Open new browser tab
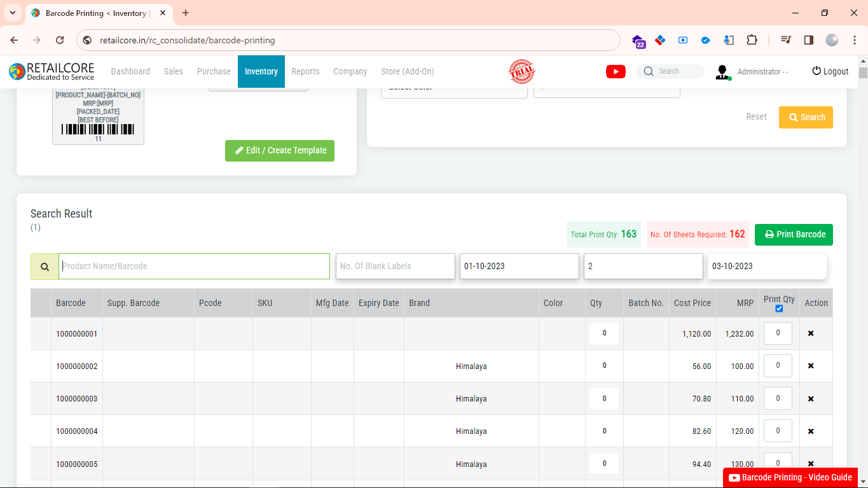Image resolution: width=868 pixels, height=488 pixels. tap(186, 13)
